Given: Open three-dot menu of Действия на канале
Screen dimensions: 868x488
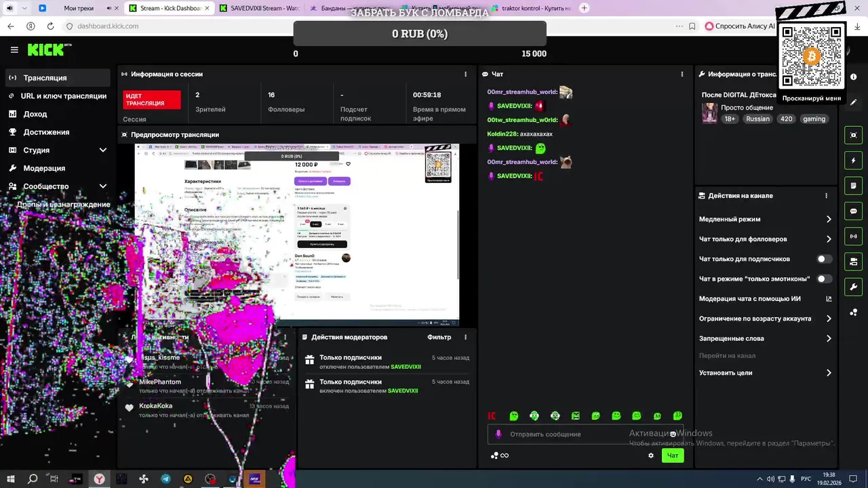Looking at the screenshot, I should pyautogui.click(x=826, y=195).
